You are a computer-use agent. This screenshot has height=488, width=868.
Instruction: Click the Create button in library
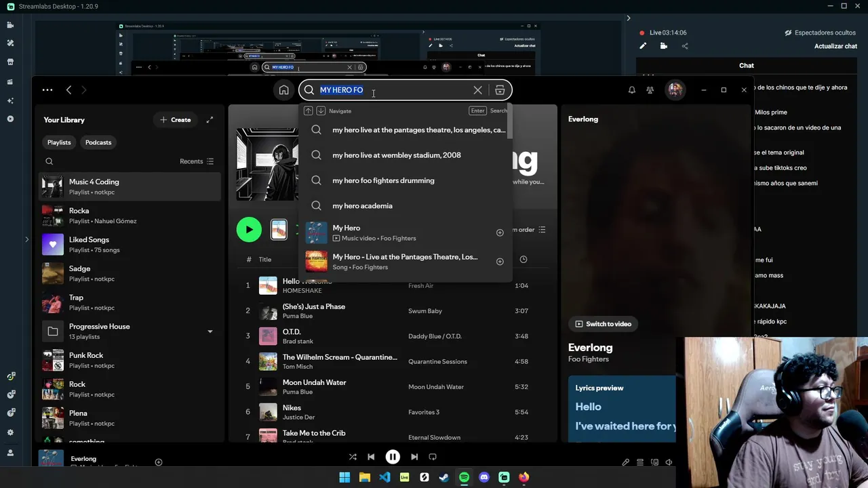(x=175, y=119)
